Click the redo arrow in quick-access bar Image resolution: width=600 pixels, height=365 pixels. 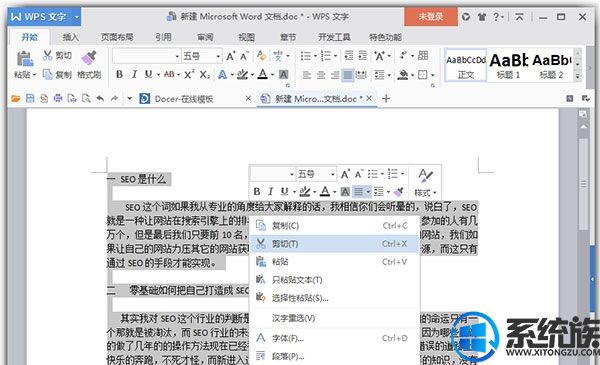(x=114, y=99)
